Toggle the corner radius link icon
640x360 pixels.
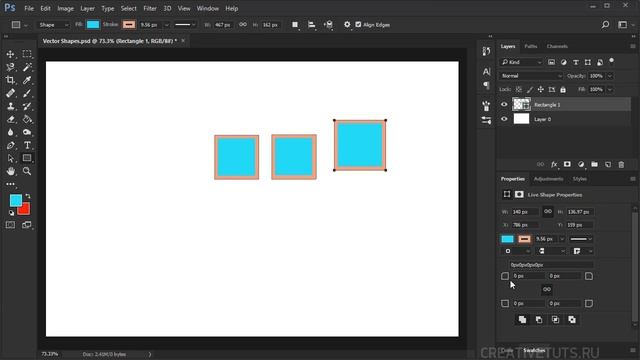(547, 289)
